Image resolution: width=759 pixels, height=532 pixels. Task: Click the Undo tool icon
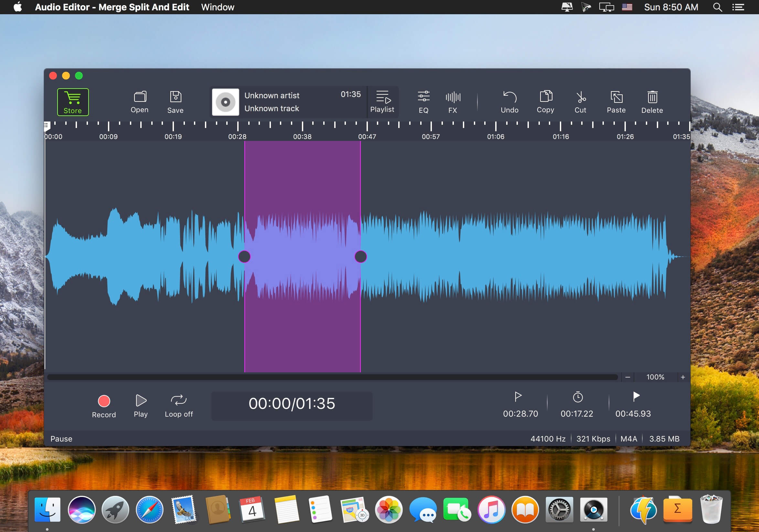pyautogui.click(x=509, y=101)
